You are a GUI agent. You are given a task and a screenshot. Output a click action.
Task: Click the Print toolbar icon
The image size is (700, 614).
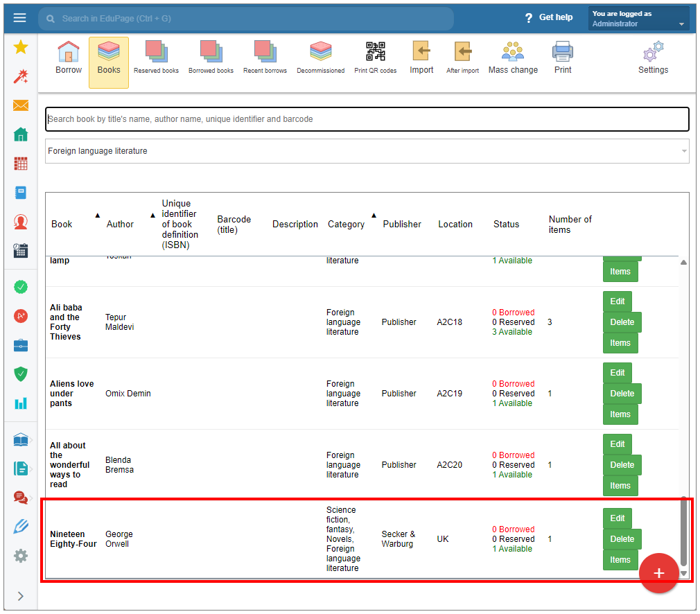click(563, 58)
